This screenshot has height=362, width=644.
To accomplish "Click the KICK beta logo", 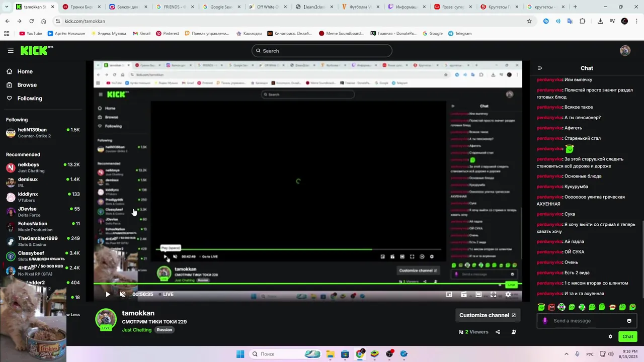I will 37,50.
